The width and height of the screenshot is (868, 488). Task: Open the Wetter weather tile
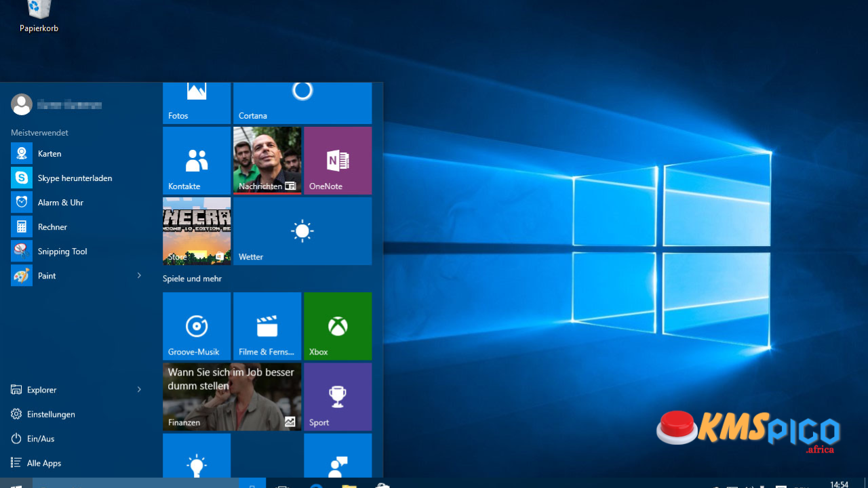[302, 231]
